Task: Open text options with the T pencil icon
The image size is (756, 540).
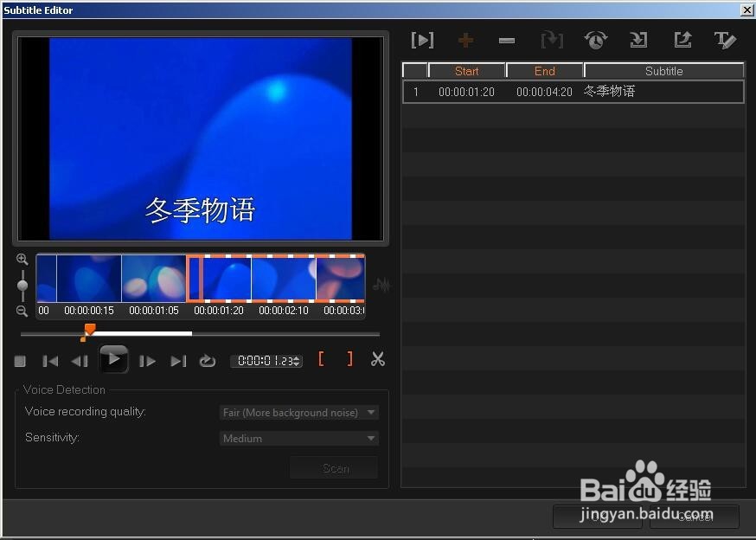Action: point(725,40)
